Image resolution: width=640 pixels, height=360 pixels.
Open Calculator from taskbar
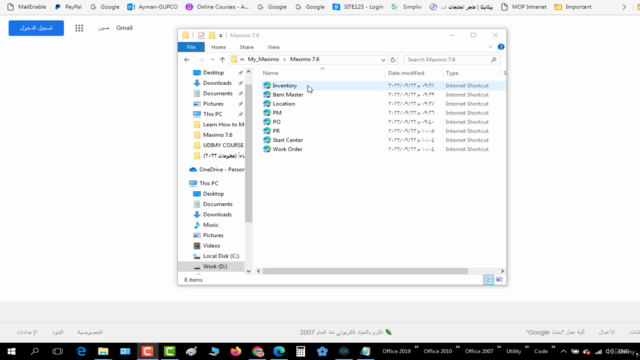click(x=301, y=351)
